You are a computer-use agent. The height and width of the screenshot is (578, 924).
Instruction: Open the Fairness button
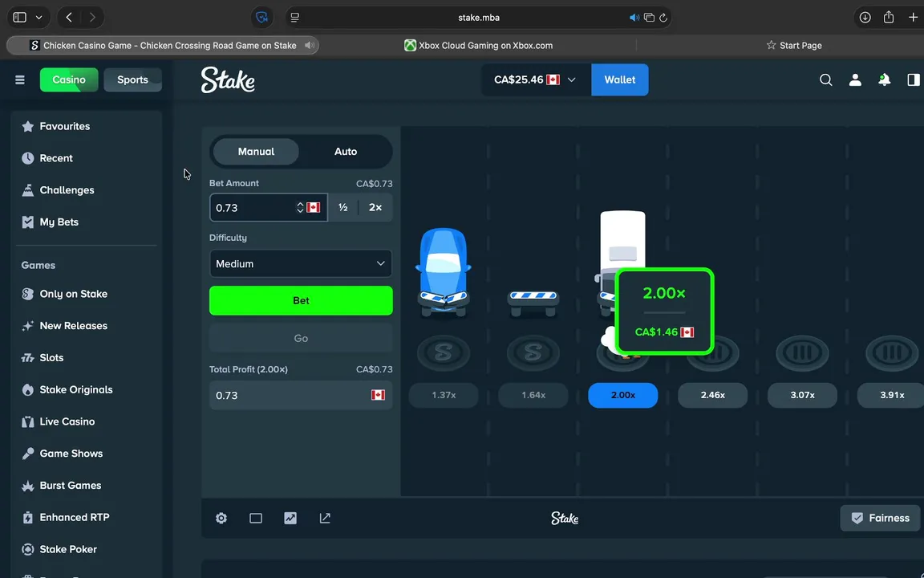click(x=880, y=518)
